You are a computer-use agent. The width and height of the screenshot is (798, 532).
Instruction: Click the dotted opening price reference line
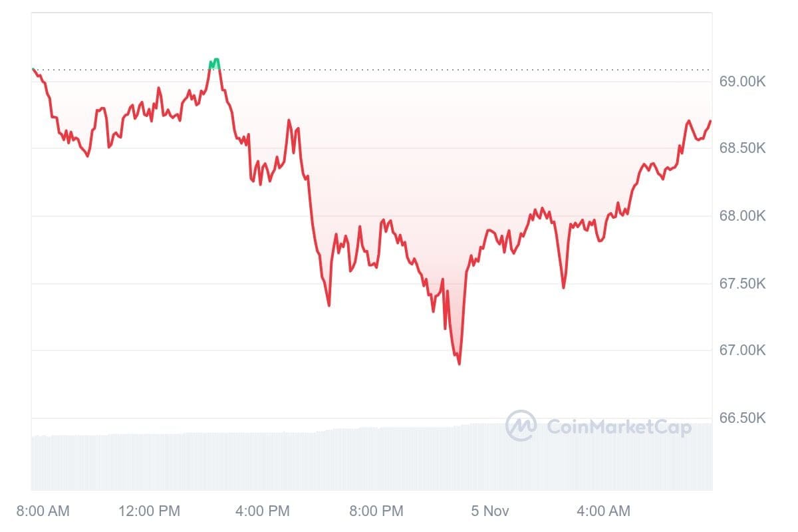pos(399,69)
